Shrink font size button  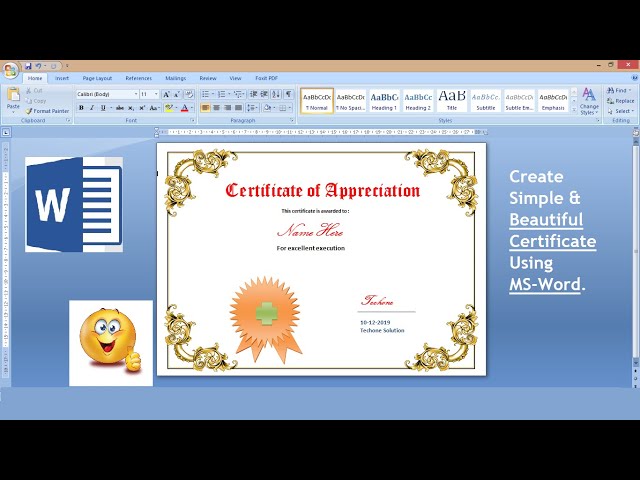177,94
